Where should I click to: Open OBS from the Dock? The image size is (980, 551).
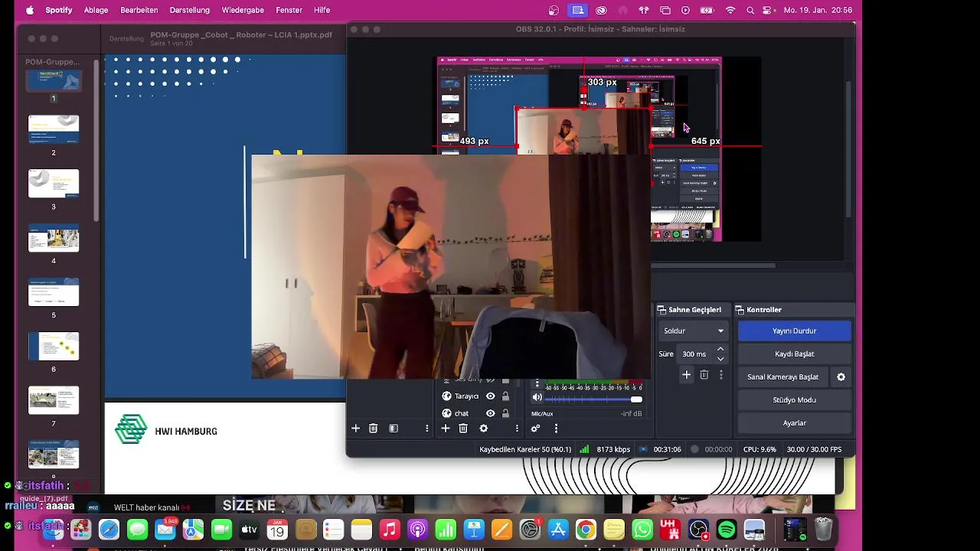[698, 529]
